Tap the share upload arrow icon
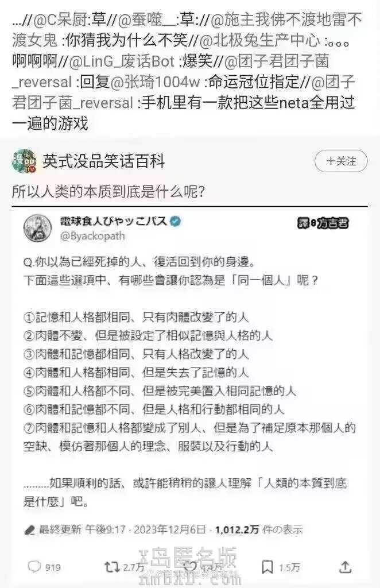Image resolution: width=380 pixels, height=588 pixels. pyautogui.click(x=345, y=567)
